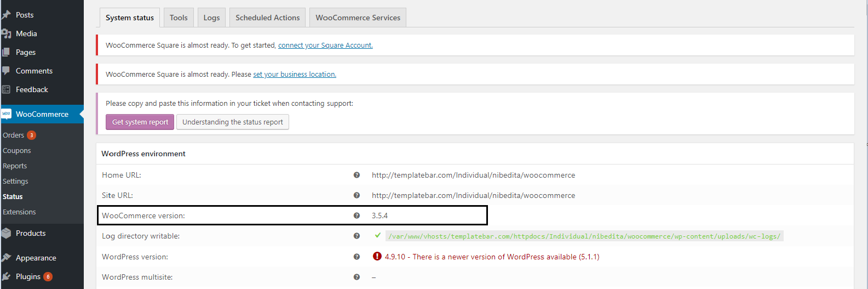Viewport: 868px width, 289px height.
Task: Go to Reports submenu
Action: click(15, 166)
